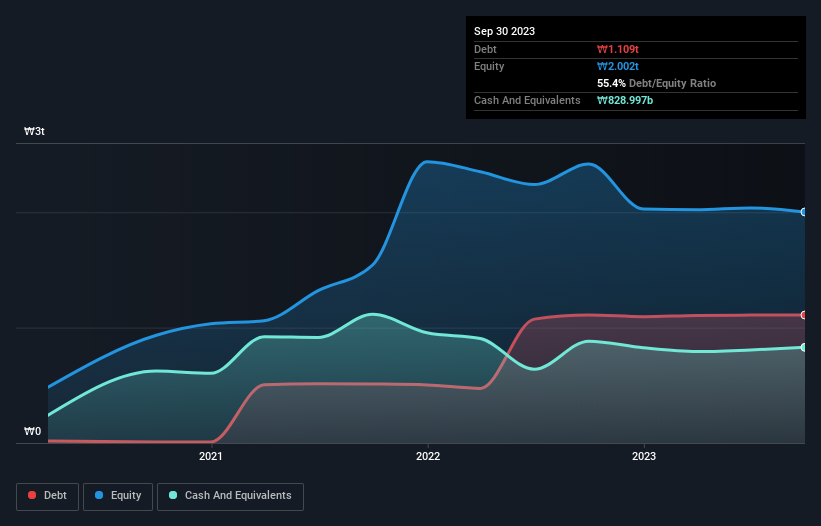Click the blue Equity legend dot
This screenshot has height=526, width=821.
pyautogui.click(x=99, y=495)
